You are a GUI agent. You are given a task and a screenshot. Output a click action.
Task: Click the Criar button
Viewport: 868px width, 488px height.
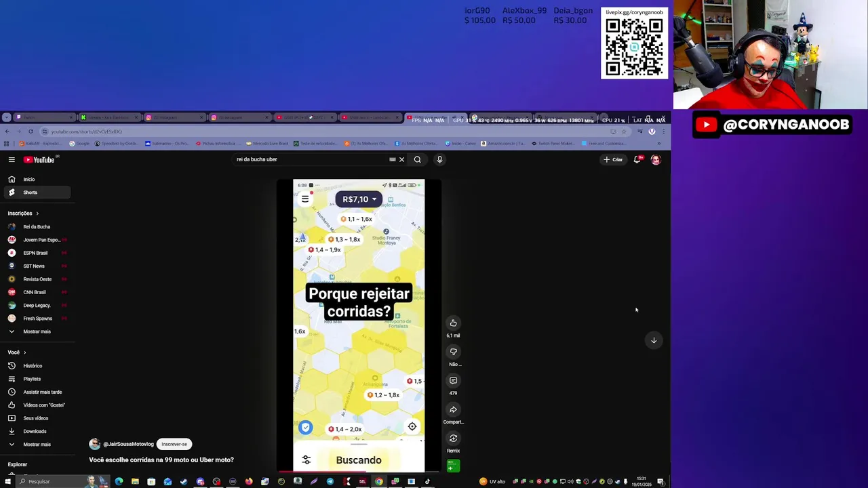[613, 160]
